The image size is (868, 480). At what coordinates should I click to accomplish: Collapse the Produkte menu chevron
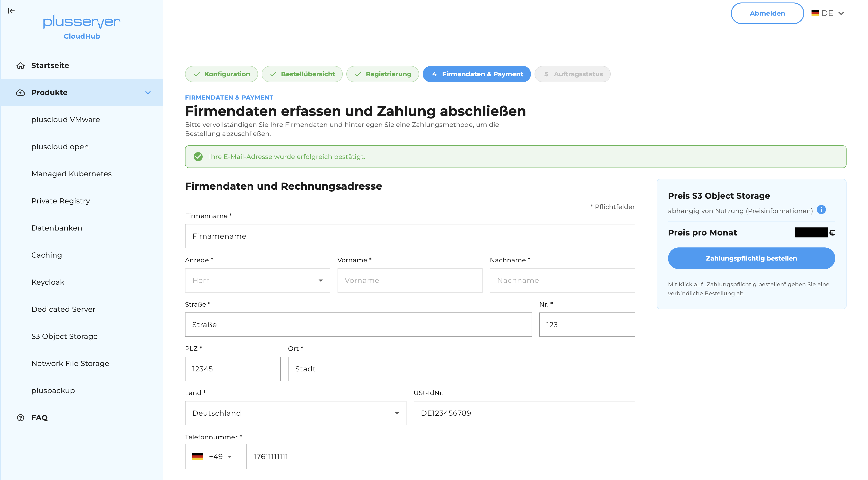148,93
